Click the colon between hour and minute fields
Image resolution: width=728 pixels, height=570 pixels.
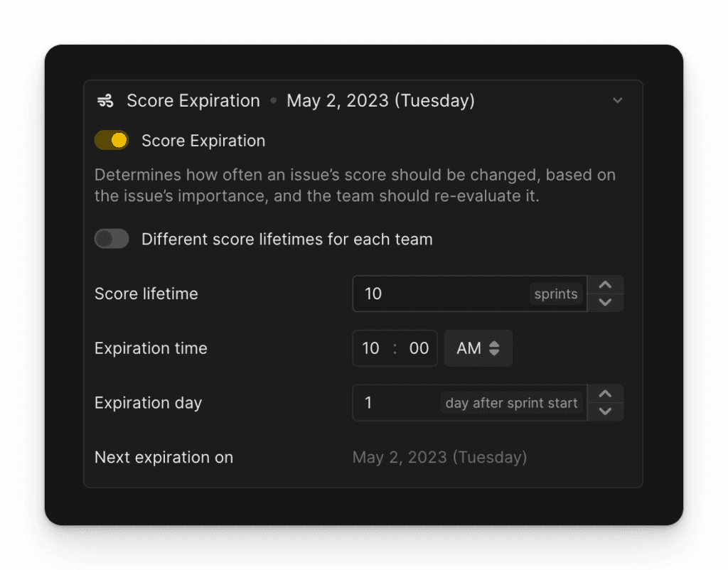pyautogui.click(x=394, y=348)
